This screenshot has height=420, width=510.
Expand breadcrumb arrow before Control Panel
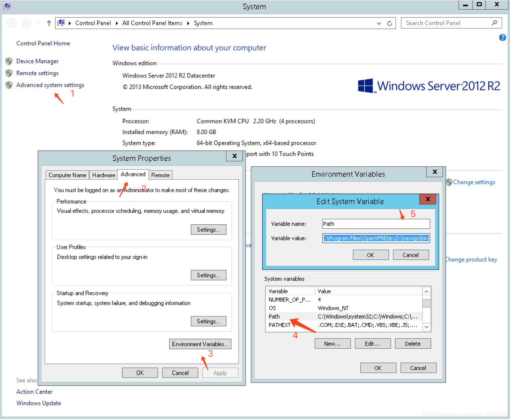[x=70, y=23]
